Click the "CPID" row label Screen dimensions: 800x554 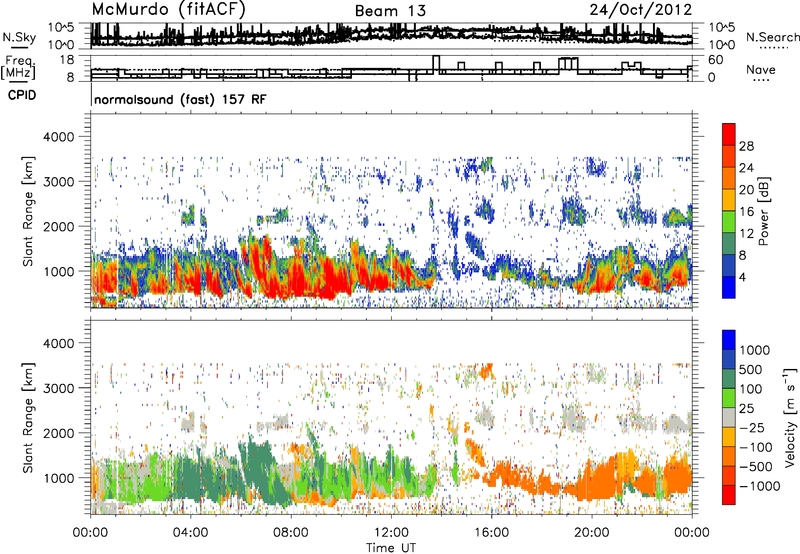pos(22,95)
